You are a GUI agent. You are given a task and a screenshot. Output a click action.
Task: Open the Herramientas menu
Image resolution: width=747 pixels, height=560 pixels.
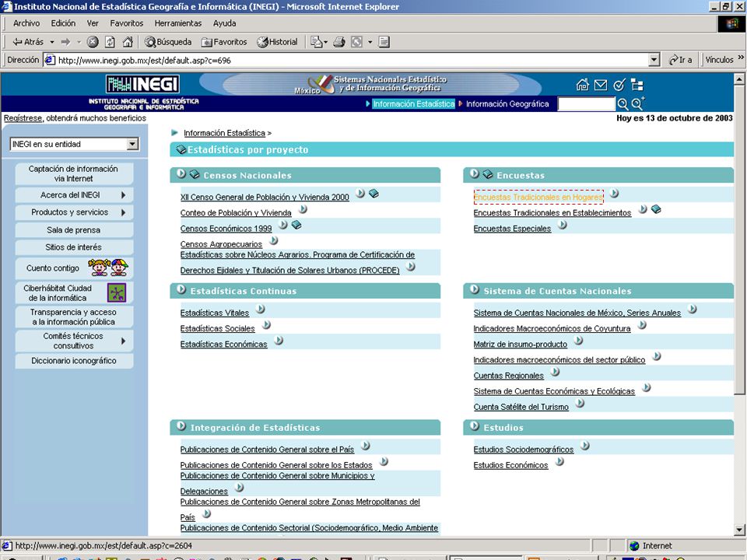(x=178, y=23)
